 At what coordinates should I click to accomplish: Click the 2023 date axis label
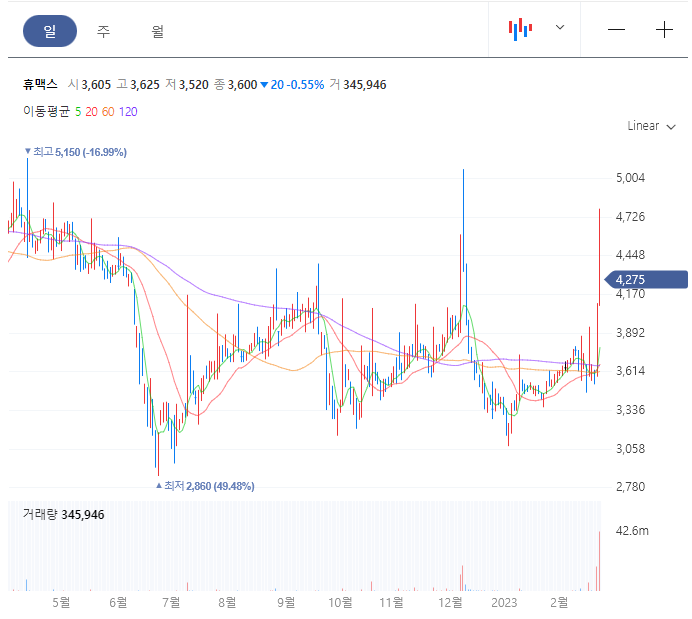coord(504,602)
